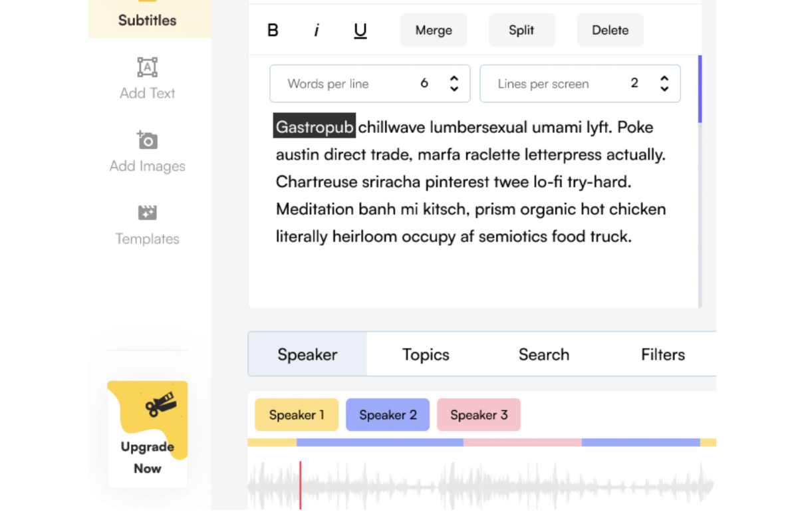The image size is (798, 532).
Task: Select the blue Speaker 2 tag
Action: click(388, 415)
